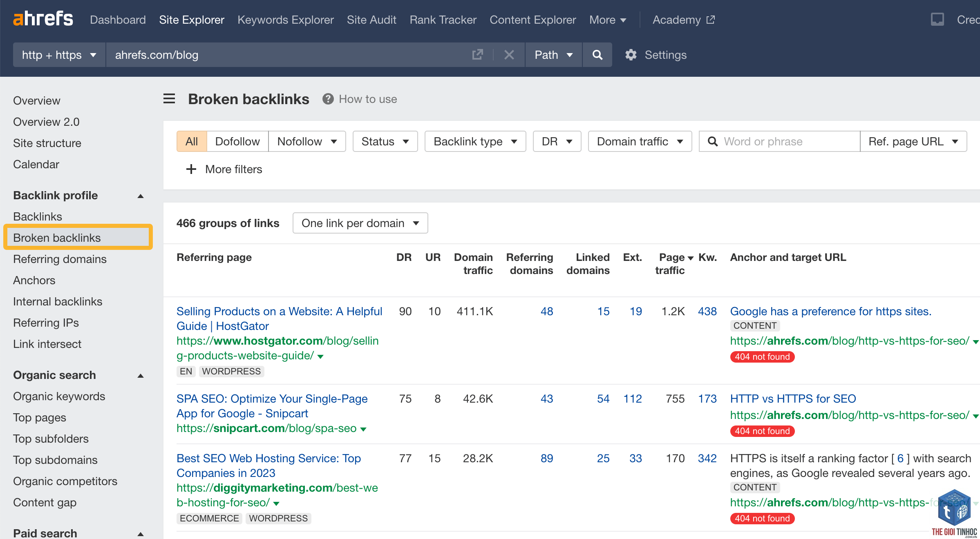Open Nofollow filter dropdown
This screenshot has width=980, height=539.
[307, 141]
